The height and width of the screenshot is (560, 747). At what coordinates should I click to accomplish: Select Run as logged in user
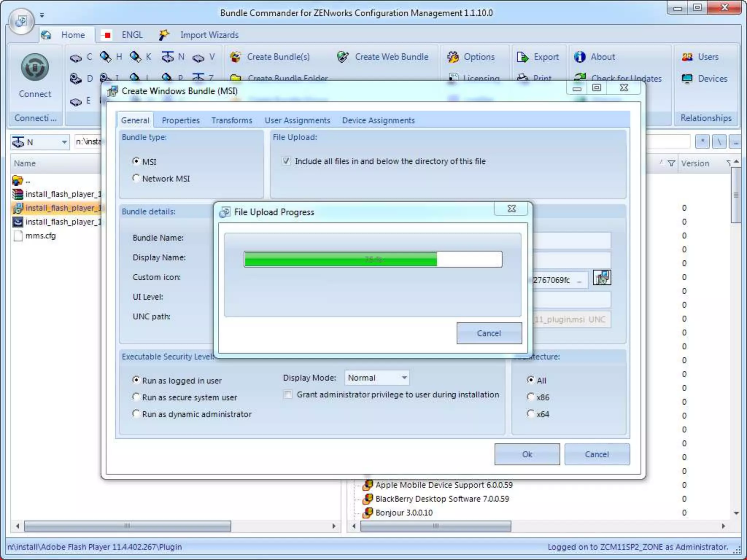click(136, 380)
